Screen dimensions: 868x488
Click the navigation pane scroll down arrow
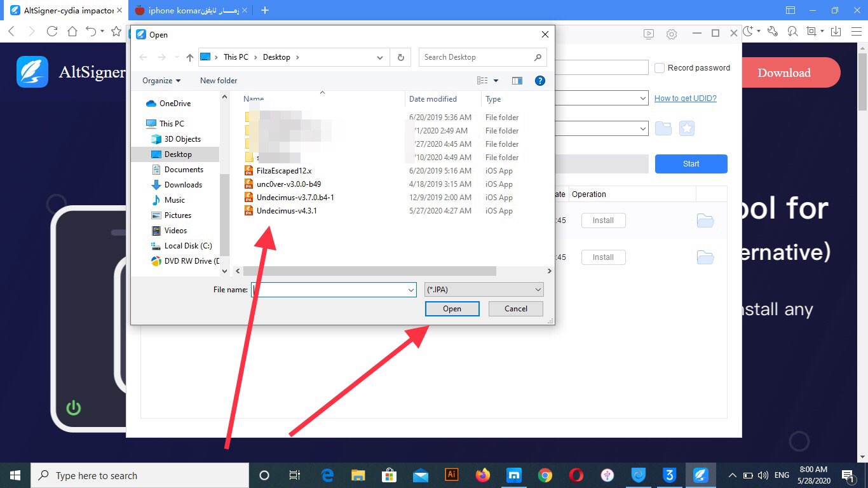coord(224,271)
